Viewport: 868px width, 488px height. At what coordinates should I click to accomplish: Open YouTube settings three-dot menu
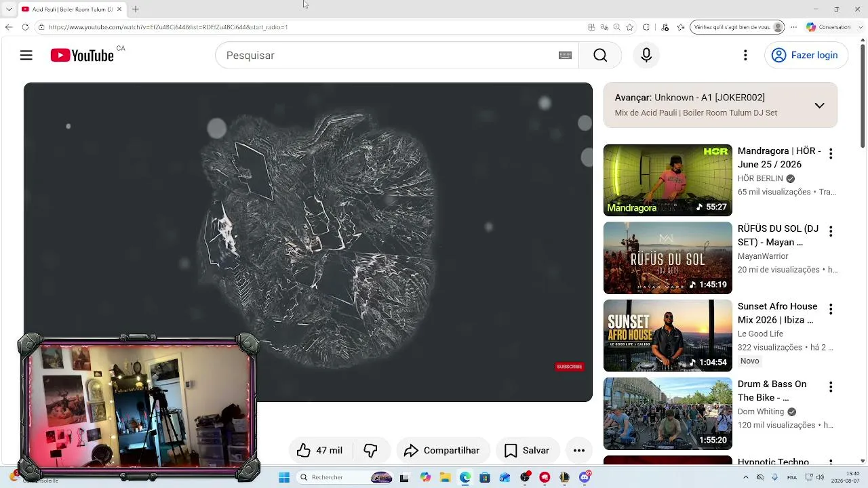[x=745, y=56]
